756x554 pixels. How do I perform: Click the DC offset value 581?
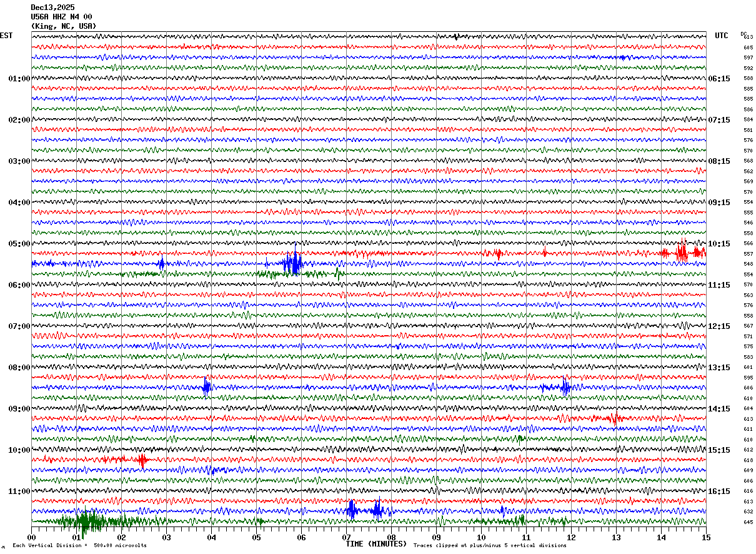(x=748, y=130)
